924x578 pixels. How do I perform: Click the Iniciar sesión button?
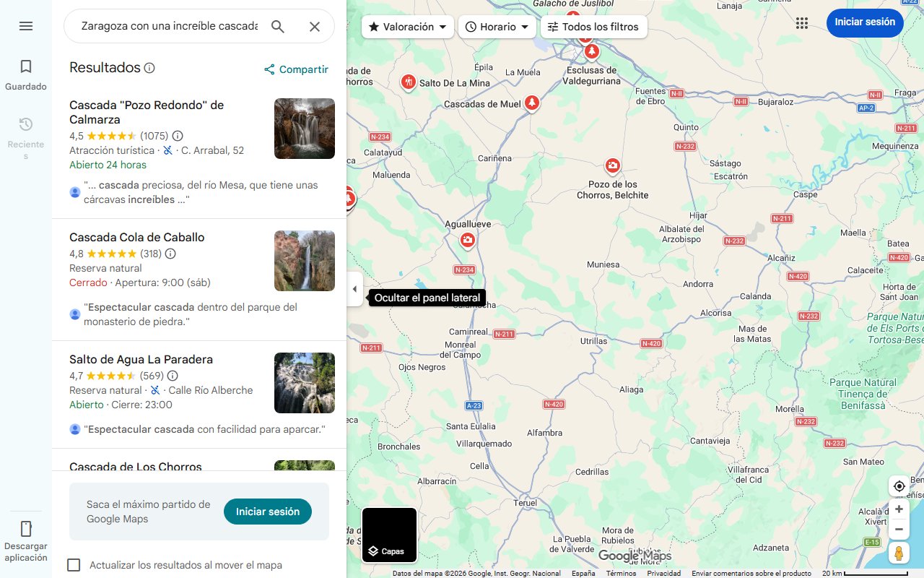coord(865,22)
